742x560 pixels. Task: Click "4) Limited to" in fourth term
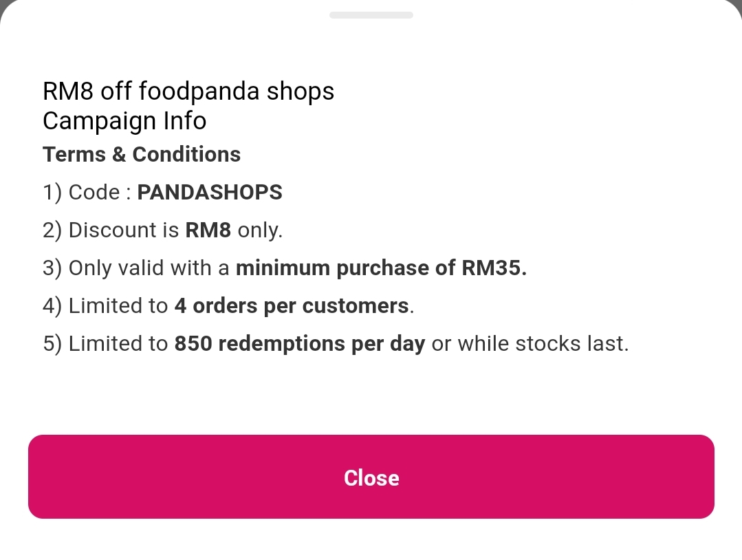pyautogui.click(x=105, y=306)
